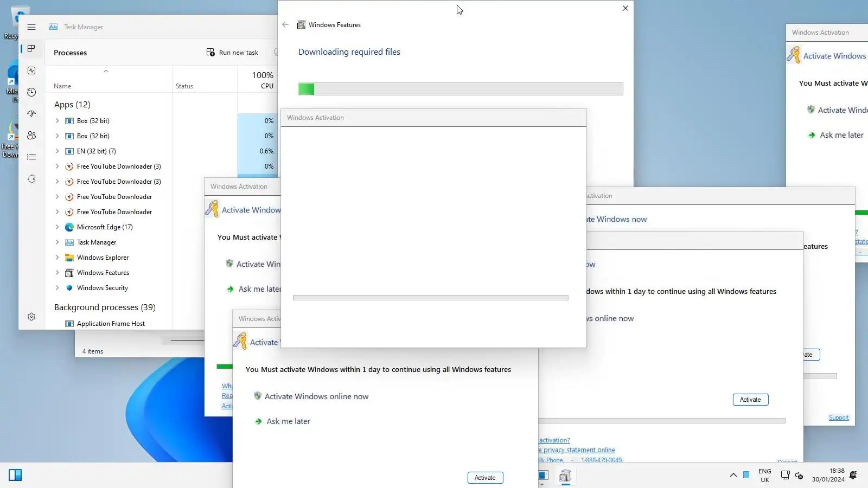The image size is (868, 488).
Task: Go back using the Windows Features back arrow
Action: pos(285,24)
